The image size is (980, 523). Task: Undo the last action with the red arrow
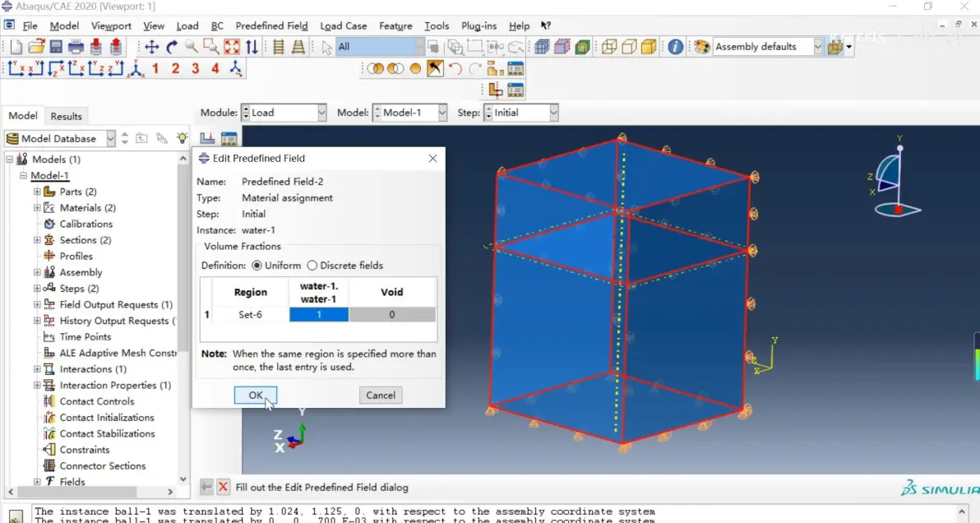tap(455, 68)
